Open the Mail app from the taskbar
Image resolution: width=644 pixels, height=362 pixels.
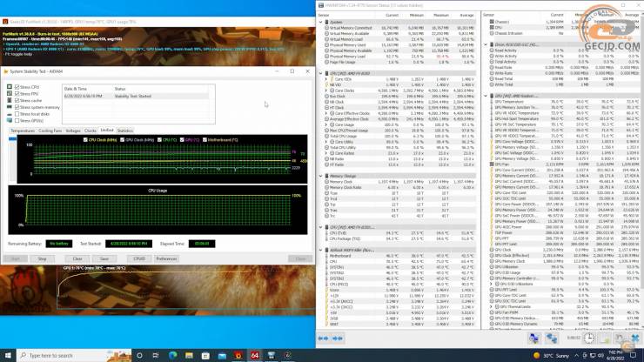[x=222, y=355]
